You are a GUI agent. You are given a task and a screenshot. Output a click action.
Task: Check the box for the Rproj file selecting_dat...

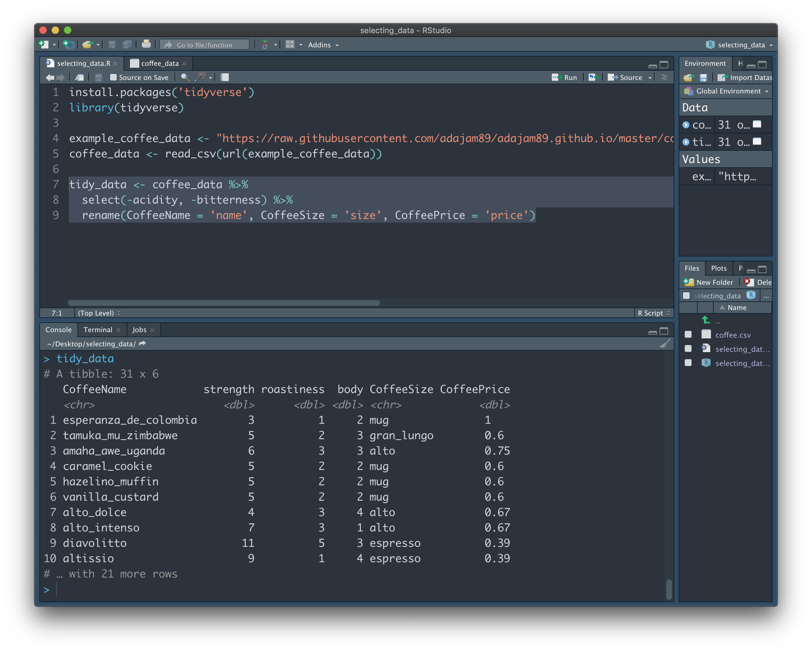(x=688, y=363)
